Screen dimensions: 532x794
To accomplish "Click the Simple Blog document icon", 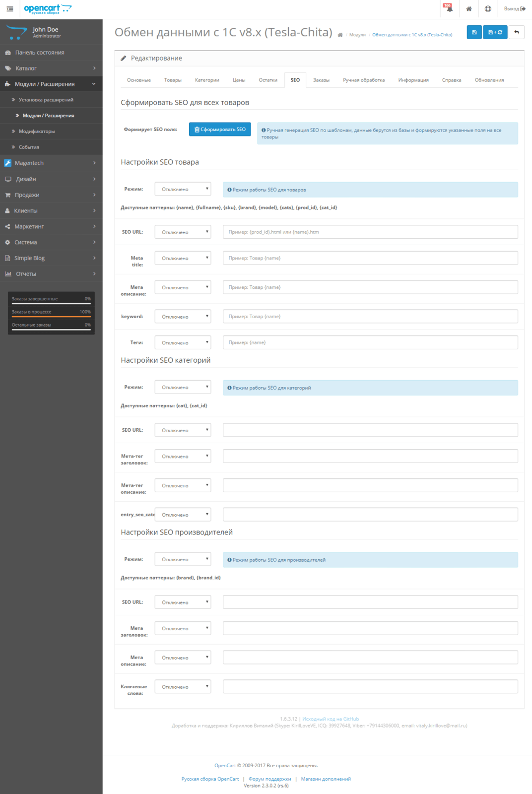I will point(7,258).
